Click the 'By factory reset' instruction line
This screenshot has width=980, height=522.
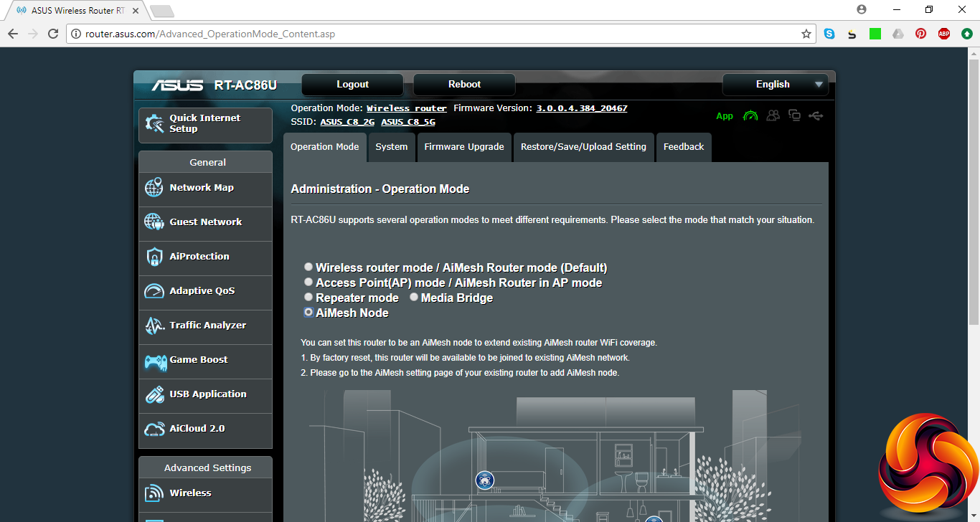click(465, 358)
